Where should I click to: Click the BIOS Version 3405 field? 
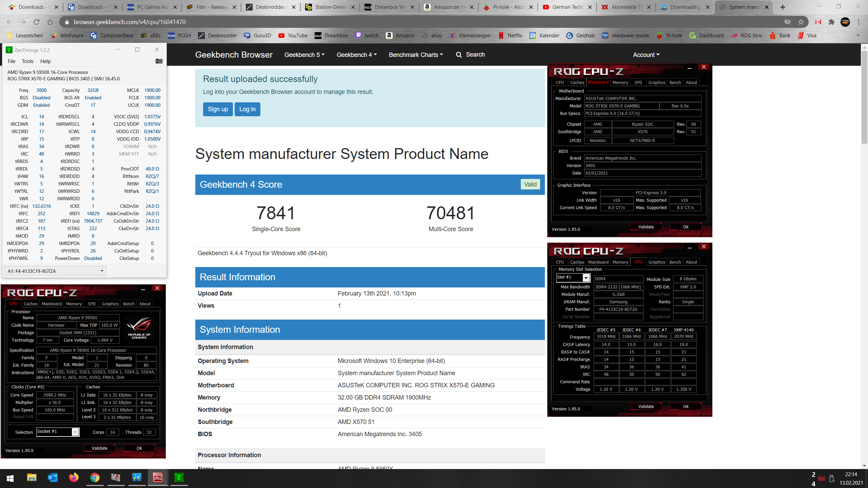643,165
